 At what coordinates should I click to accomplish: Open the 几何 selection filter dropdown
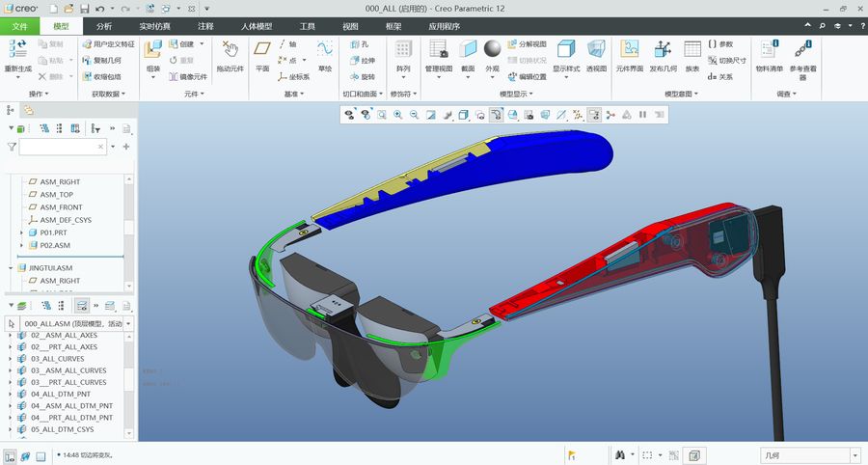point(856,455)
